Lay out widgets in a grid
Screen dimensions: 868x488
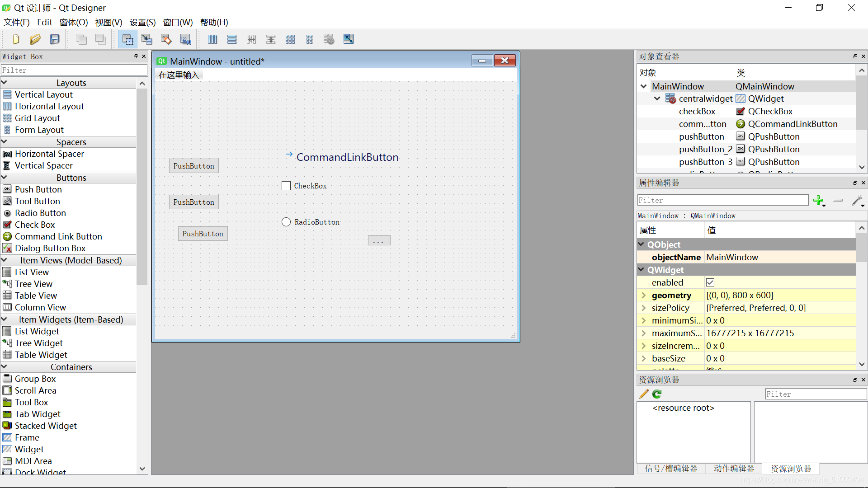click(x=290, y=39)
